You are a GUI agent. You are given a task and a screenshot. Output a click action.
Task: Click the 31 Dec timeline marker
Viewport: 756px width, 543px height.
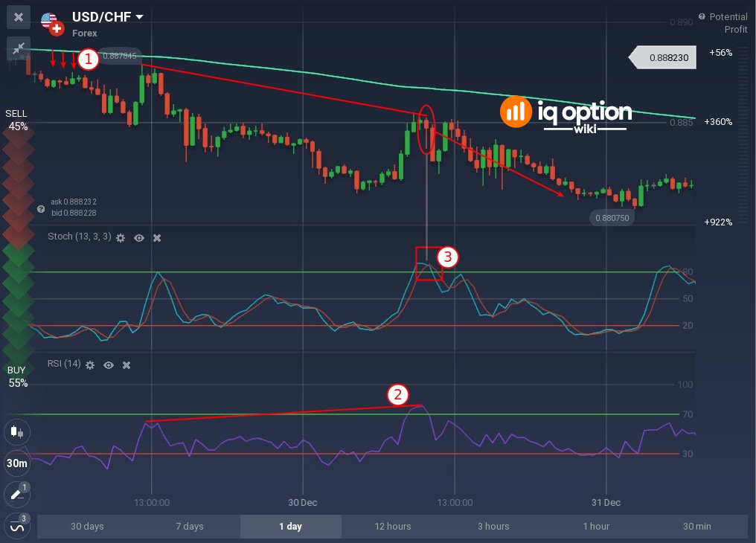(x=606, y=503)
